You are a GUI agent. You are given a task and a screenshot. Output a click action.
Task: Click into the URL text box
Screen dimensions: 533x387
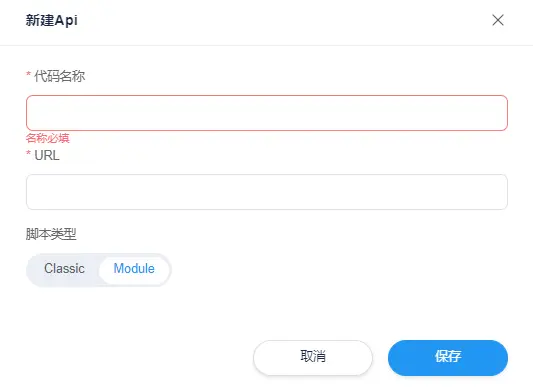[x=267, y=192]
